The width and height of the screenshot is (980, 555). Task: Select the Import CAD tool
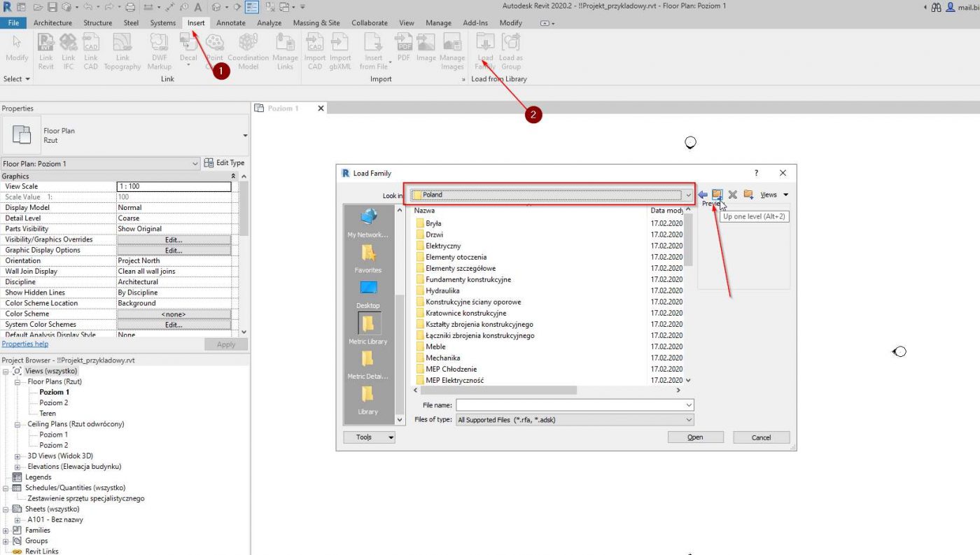coord(314,52)
